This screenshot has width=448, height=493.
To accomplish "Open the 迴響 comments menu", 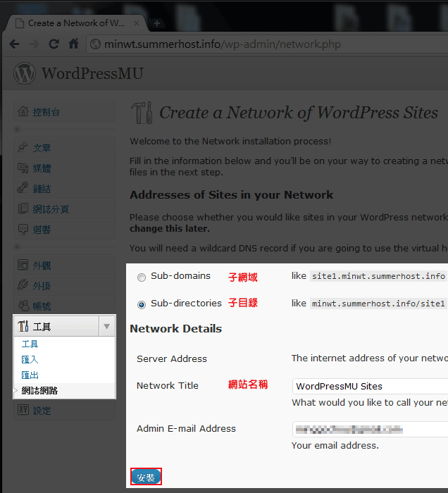I will pos(64,229).
